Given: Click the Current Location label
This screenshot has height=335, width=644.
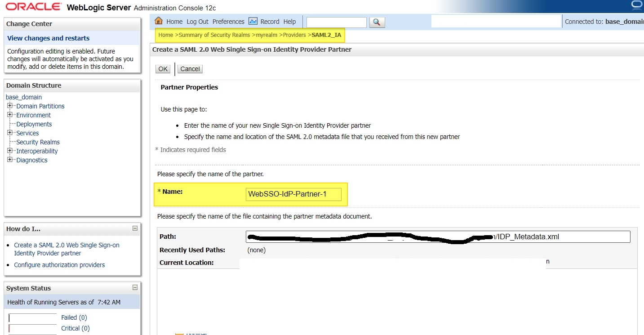Looking at the screenshot, I should click(x=187, y=263).
